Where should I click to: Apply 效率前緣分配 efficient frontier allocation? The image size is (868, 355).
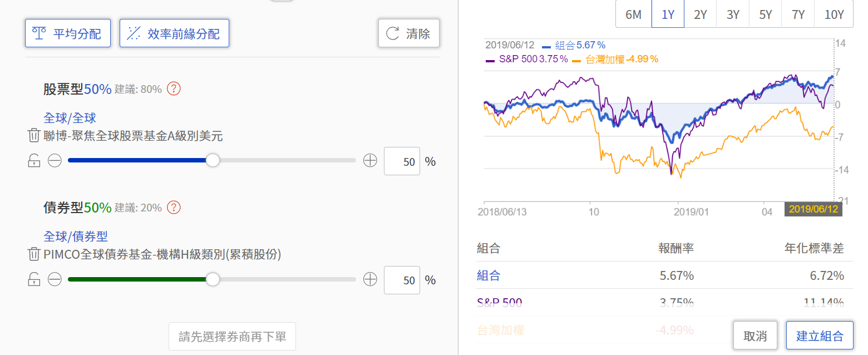174,33
